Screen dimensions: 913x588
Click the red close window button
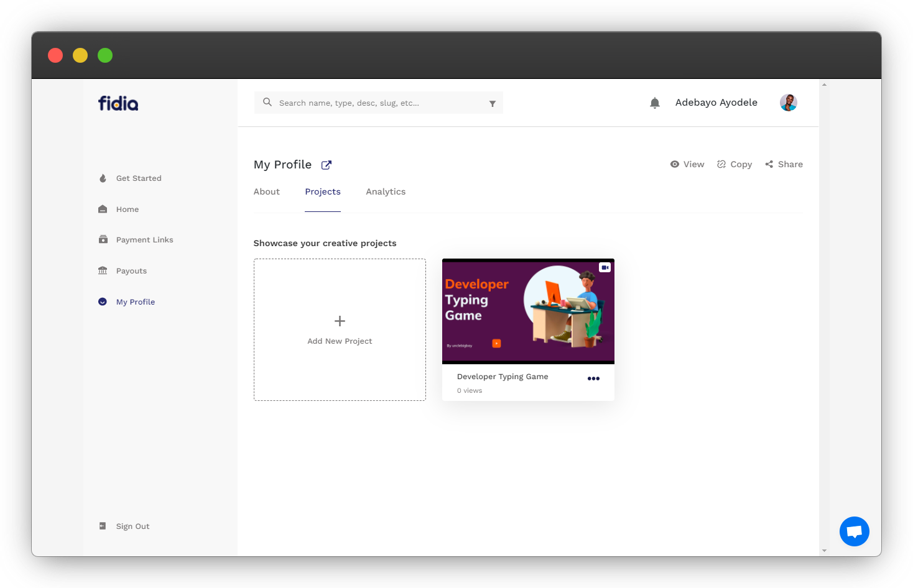(x=55, y=55)
